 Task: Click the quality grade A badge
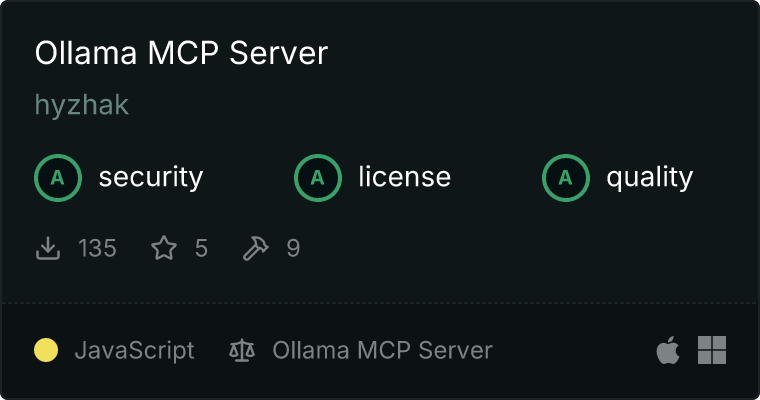click(x=566, y=178)
